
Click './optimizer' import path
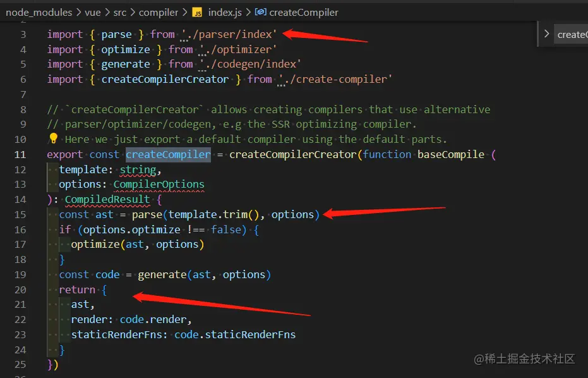coord(238,49)
